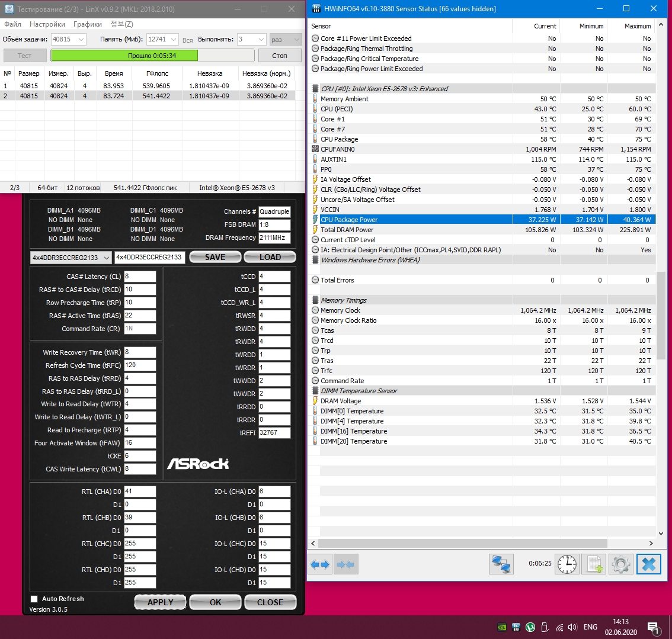The image size is (672, 639).
Task: Click the profile name text field
Action: [150, 258]
